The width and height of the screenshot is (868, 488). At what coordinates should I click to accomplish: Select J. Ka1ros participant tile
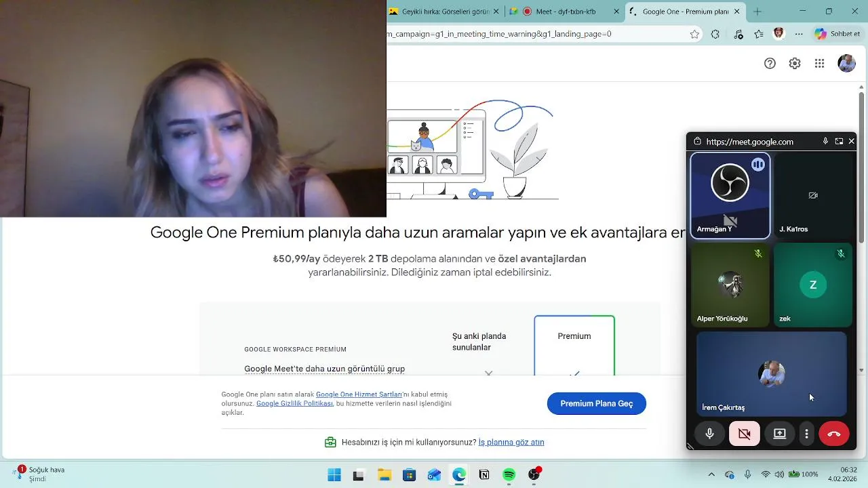[813, 195]
